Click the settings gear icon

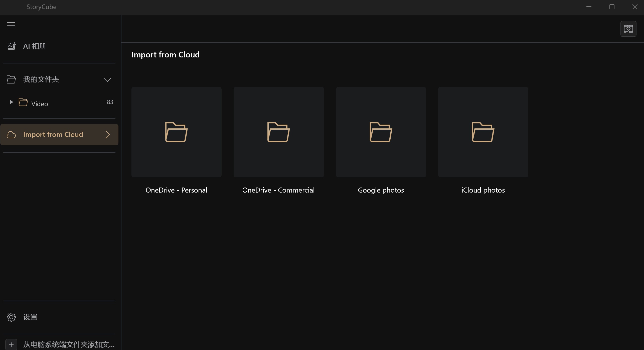pyautogui.click(x=11, y=317)
